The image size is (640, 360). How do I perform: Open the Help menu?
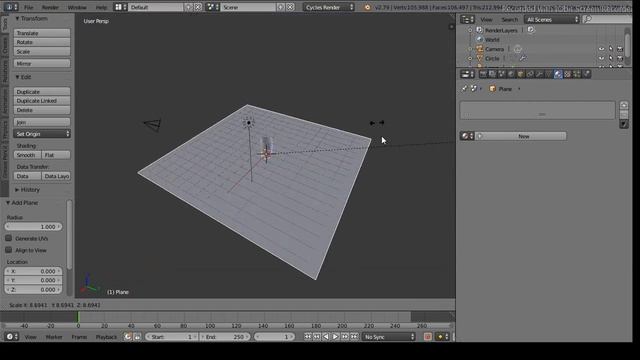(x=101, y=7)
